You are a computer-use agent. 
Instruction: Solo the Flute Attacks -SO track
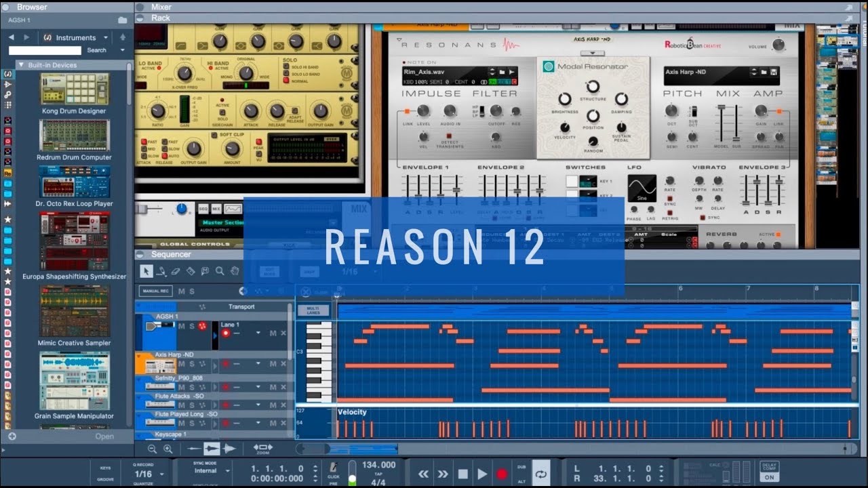191,405
